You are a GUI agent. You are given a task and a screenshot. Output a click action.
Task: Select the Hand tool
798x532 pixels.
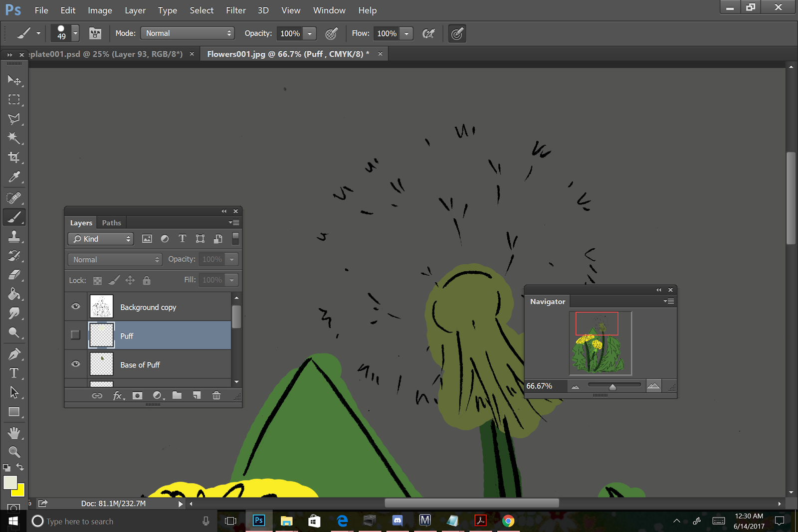pyautogui.click(x=14, y=432)
